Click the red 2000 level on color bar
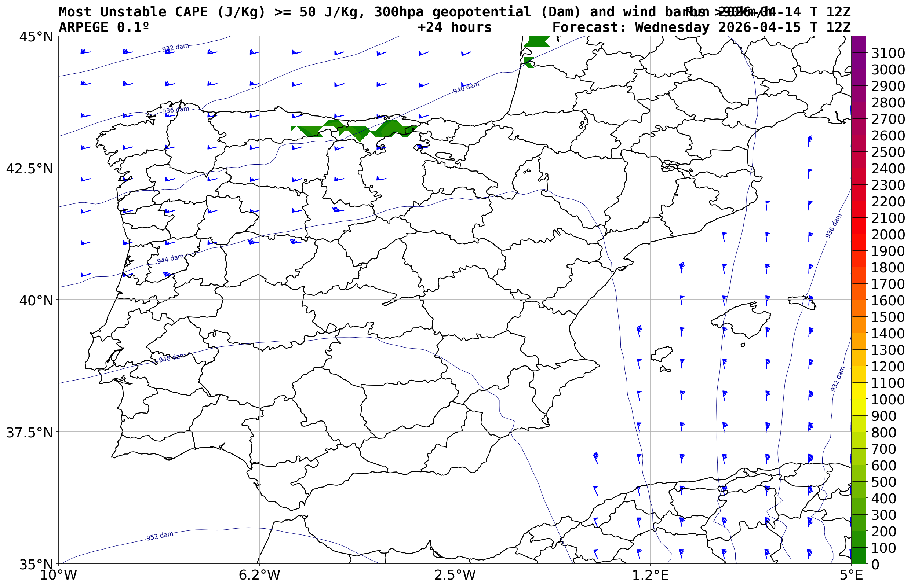Screen dimensions: 911x588 click(858, 234)
